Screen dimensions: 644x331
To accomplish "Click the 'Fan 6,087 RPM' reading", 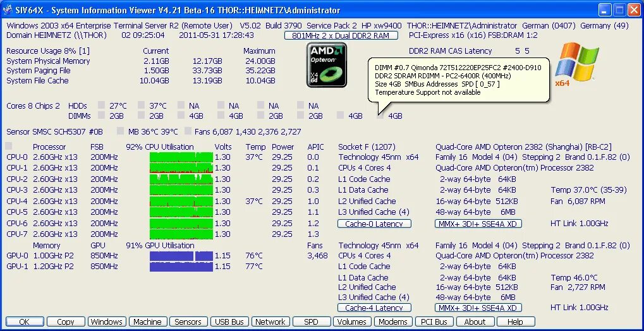I will click(578, 202).
